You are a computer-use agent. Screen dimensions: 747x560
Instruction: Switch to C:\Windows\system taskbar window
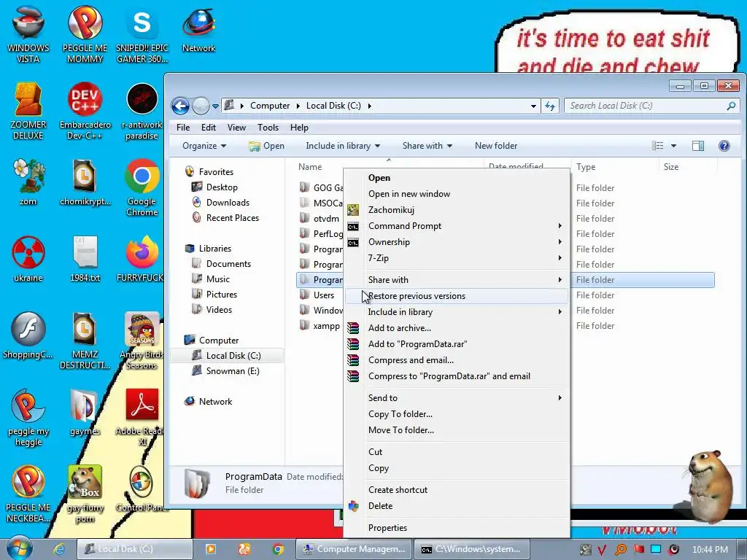(x=472, y=549)
